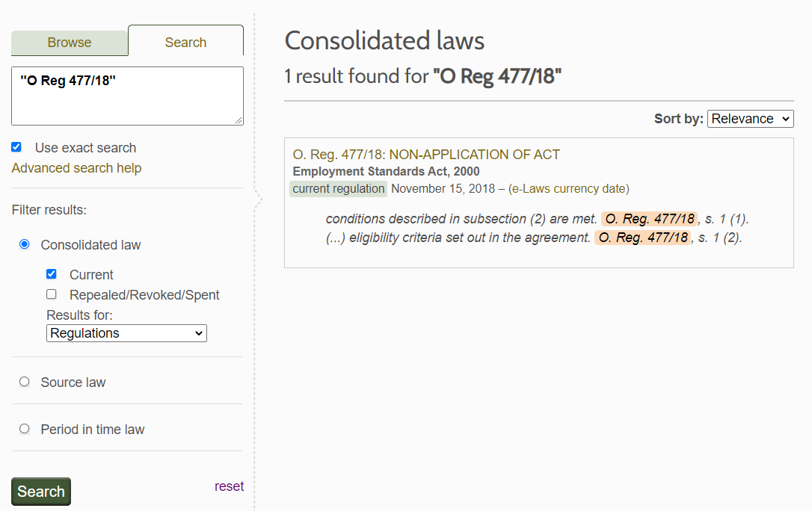The height and width of the screenshot is (511, 812).
Task: Select the Source law radio option
Action: click(24, 381)
